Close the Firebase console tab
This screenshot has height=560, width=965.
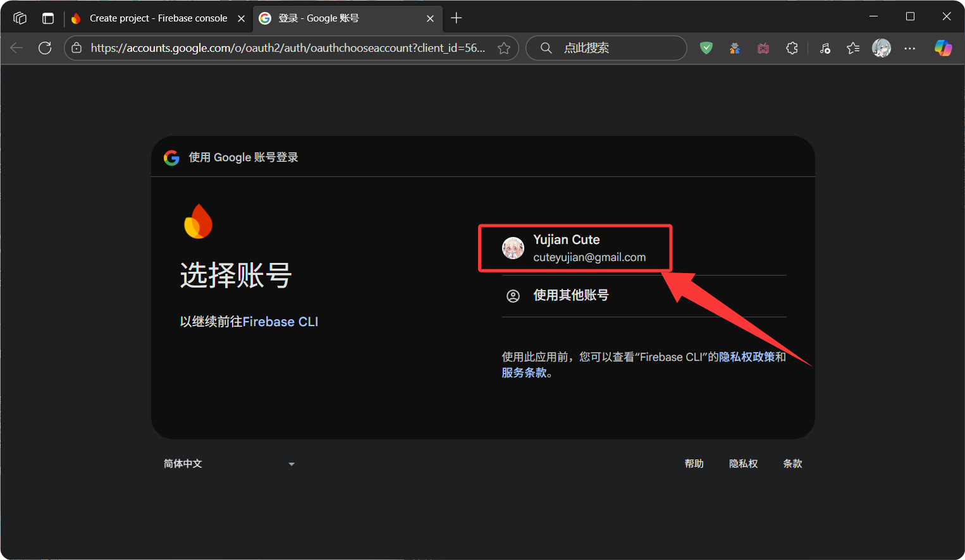pyautogui.click(x=241, y=18)
